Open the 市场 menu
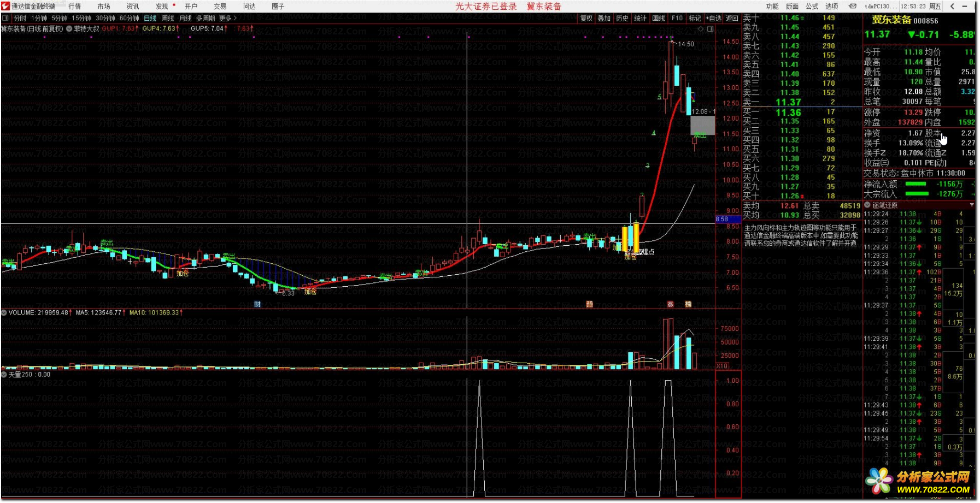This screenshot has height=503, width=980. pos(104,7)
